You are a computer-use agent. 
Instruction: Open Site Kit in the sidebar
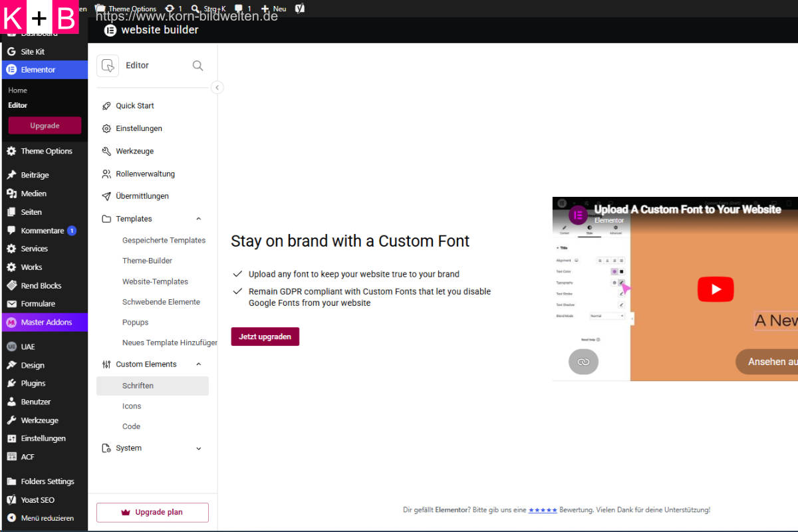point(33,51)
